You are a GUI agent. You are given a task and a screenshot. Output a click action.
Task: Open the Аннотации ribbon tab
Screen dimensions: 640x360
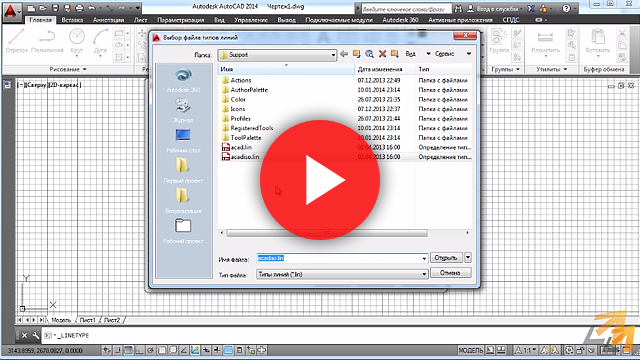pos(108,20)
